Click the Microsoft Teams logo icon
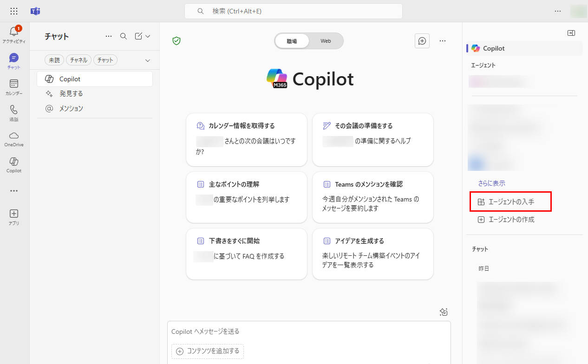Viewport: 588px width, 364px height. click(35, 11)
